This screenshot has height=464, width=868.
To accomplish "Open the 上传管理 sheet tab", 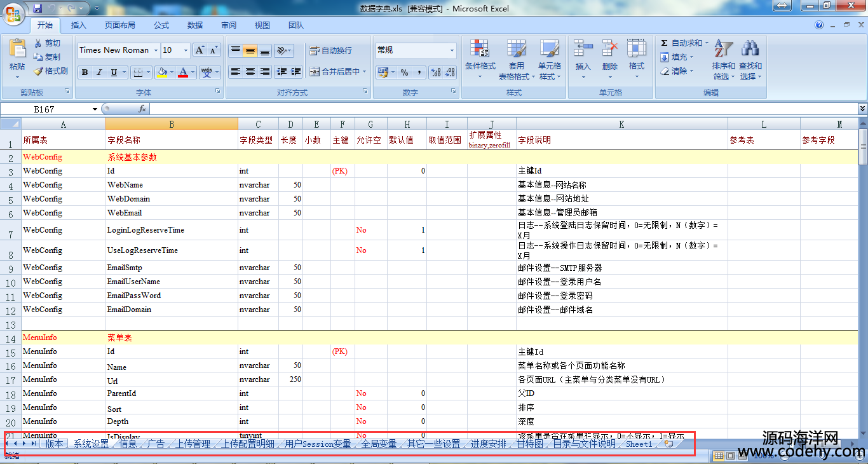I will point(193,444).
